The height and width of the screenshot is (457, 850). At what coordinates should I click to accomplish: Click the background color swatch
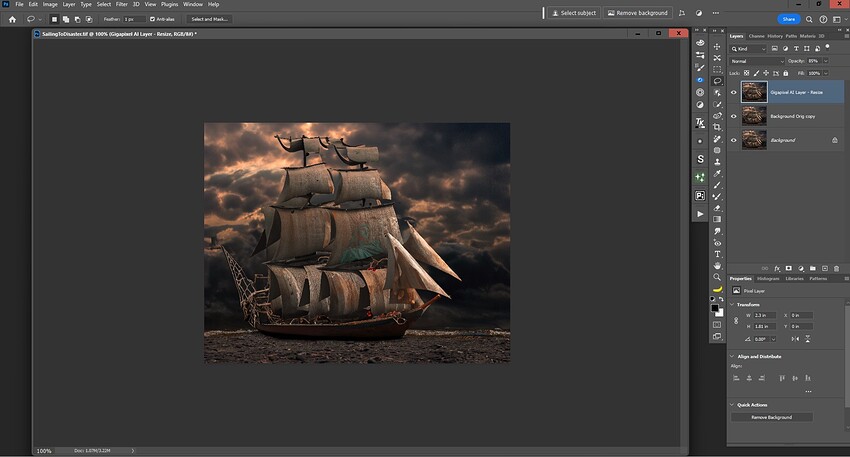pyautogui.click(x=719, y=312)
